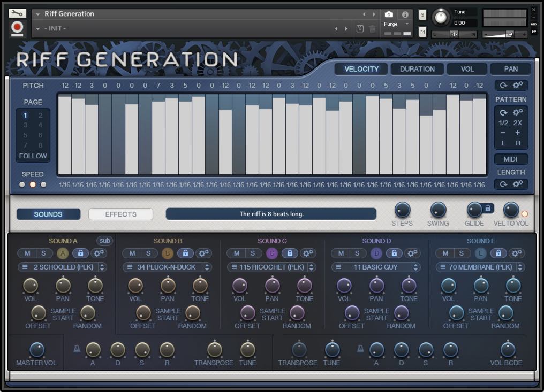Toggle the sub button for Sound A
This screenshot has width=544, height=392.
(104, 241)
